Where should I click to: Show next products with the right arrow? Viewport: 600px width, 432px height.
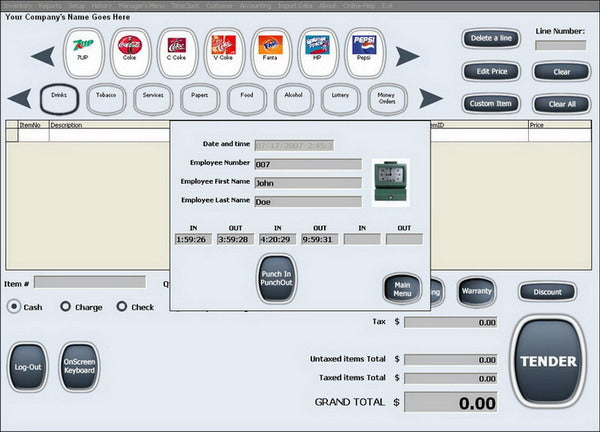coord(408,56)
